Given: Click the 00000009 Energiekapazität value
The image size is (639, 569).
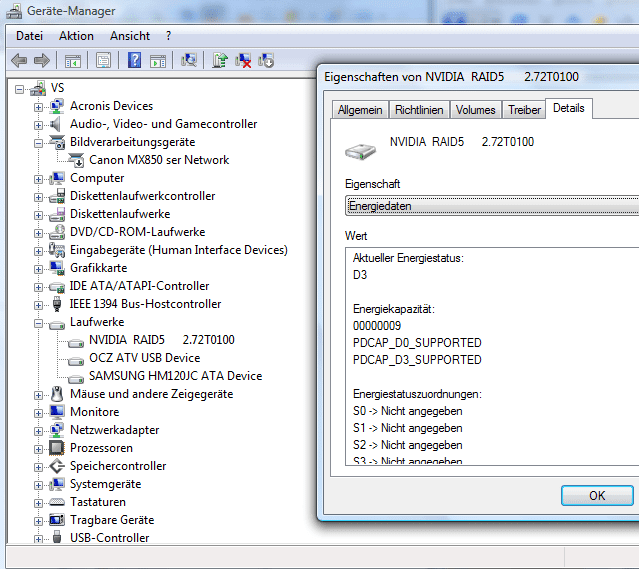Looking at the screenshot, I should (377, 326).
